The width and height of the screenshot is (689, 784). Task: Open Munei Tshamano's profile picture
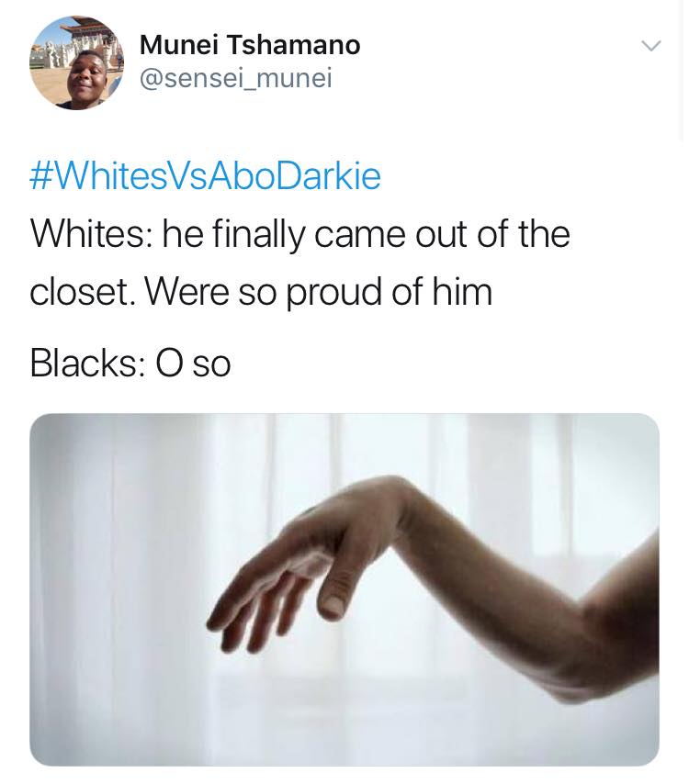click(76, 63)
